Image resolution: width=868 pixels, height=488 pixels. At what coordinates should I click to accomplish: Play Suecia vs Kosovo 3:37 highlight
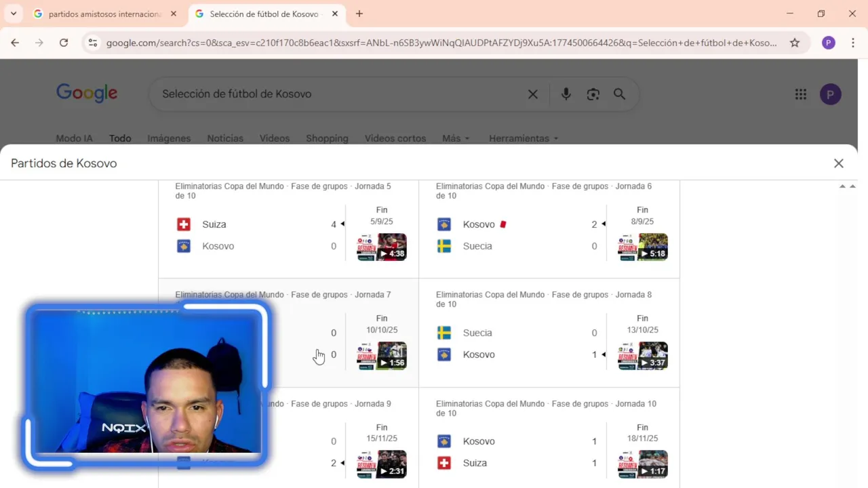click(x=643, y=356)
